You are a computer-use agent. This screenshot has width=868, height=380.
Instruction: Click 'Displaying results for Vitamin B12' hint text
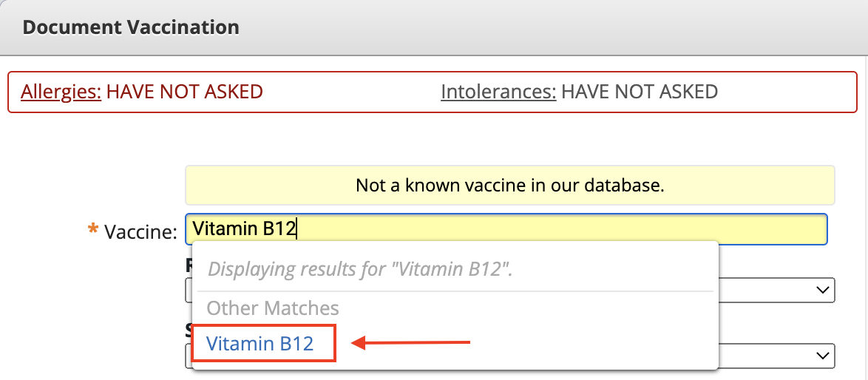click(360, 268)
